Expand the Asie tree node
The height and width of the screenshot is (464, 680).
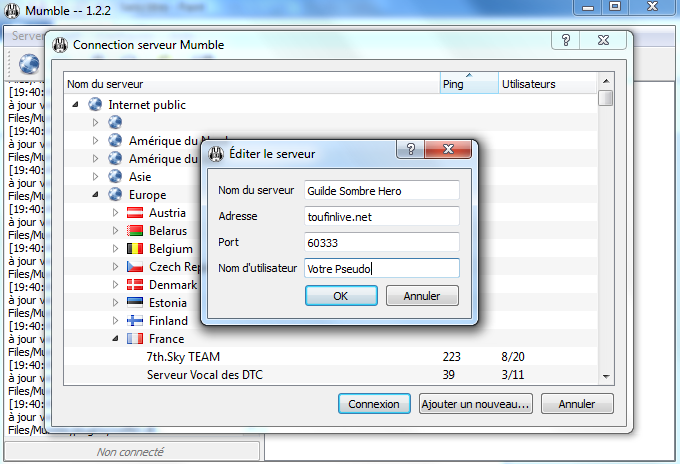(95, 176)
